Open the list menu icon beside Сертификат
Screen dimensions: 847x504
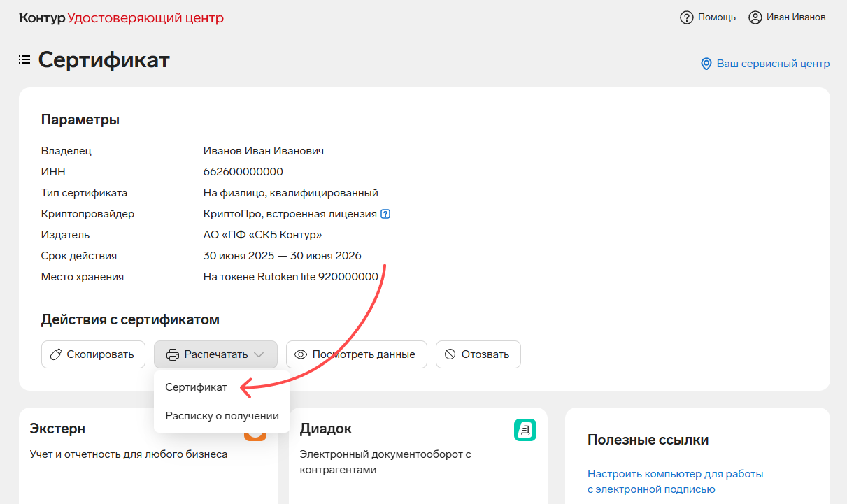coord(24,60)
